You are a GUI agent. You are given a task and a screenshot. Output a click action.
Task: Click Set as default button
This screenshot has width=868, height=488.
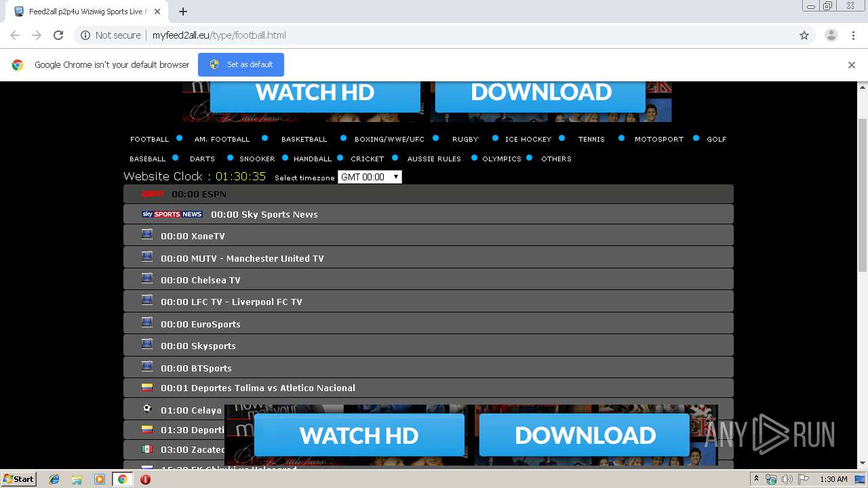point(241,64)
